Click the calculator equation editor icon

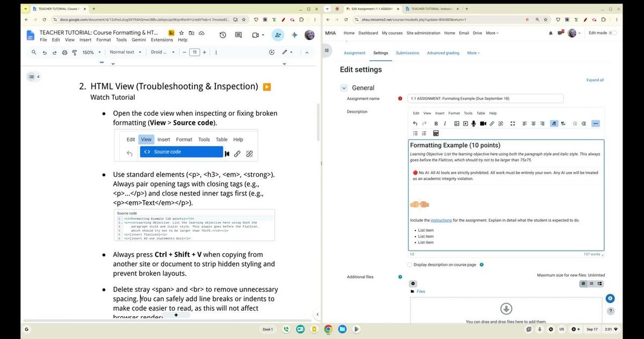point(436,133)
